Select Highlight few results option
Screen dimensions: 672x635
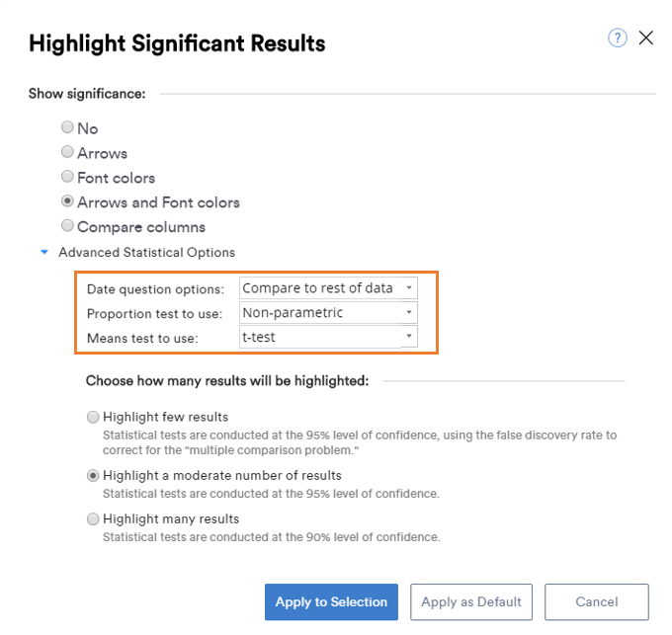pos(93,417)
